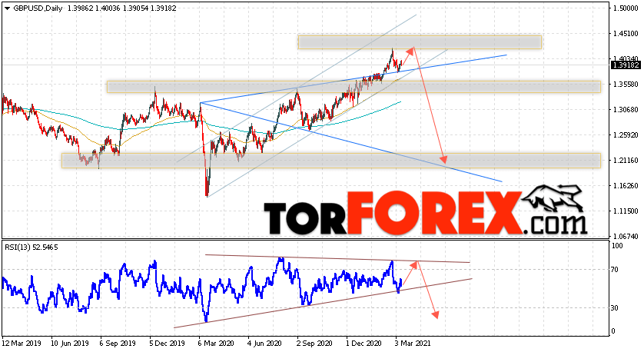Click the RSI 30 level label

click(x=615, y=308)
